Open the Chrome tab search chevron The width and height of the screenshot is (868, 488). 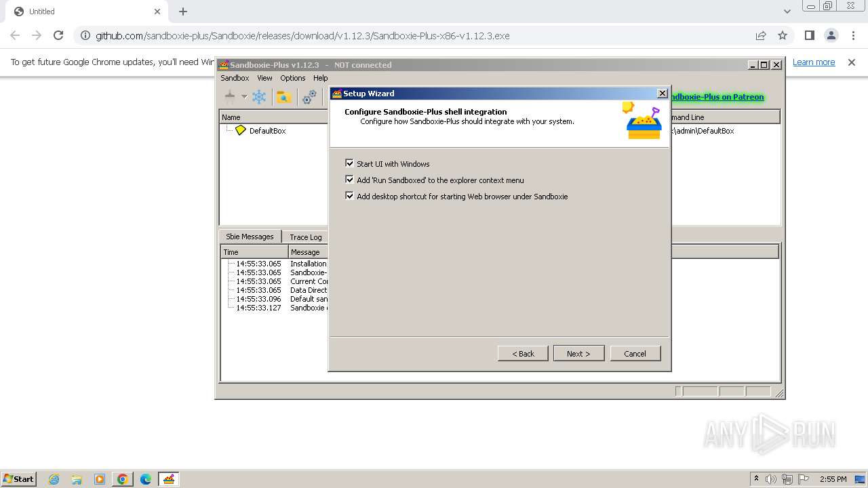pyautogui.click(x=787, y=12)
